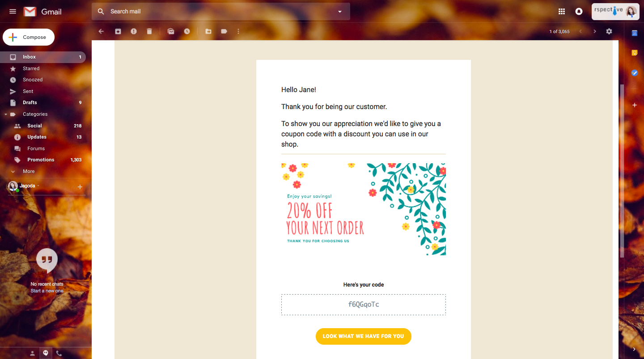Delete the email with trash icon
This screenshot has height=359, width=644.
[x=149, y=31]
